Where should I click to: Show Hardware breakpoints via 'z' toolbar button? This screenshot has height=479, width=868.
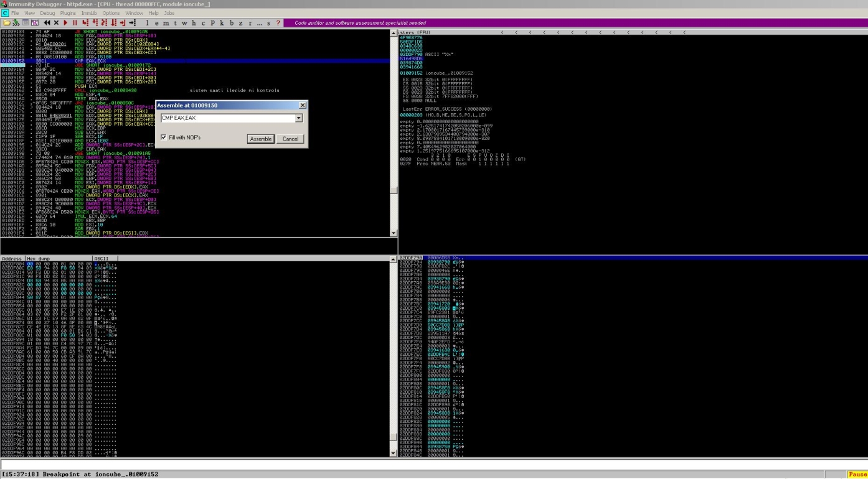[x=241, y=22]
